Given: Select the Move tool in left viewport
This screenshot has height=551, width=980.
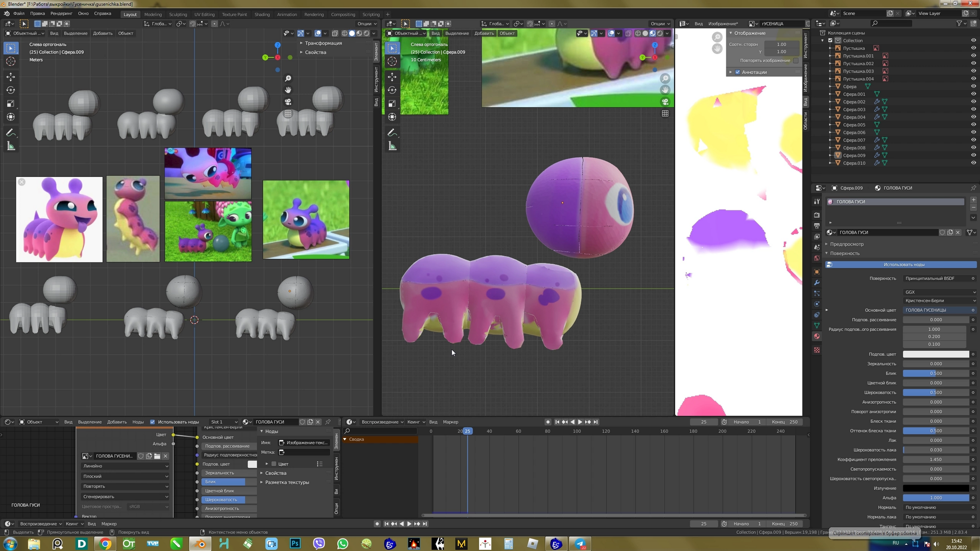Looking at the screenshot, I should [11, 77].
